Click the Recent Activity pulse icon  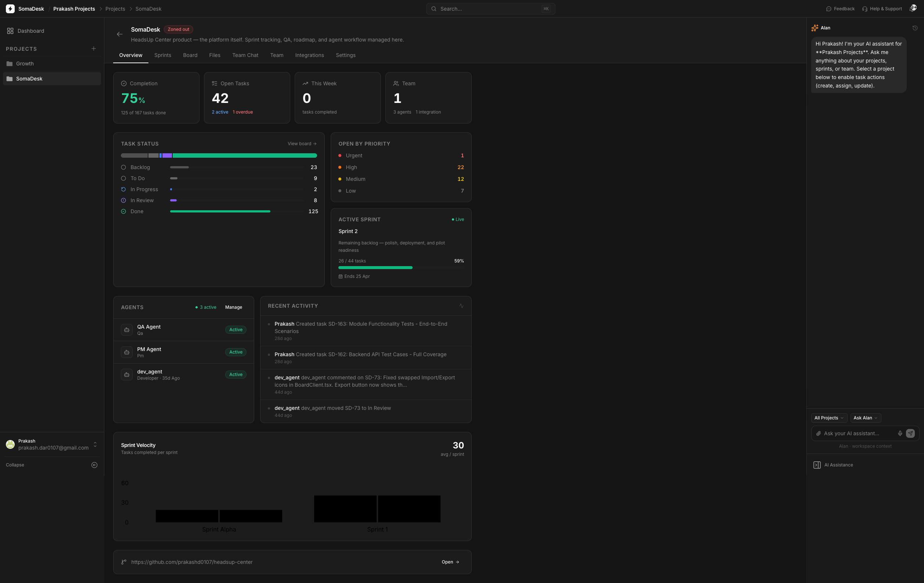pos(461,306)
